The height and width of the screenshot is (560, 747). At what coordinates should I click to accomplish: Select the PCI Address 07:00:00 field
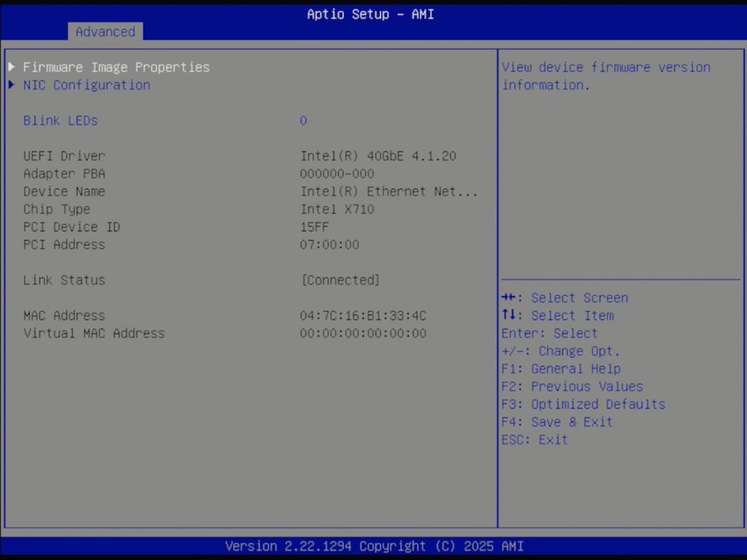[329, 244]
